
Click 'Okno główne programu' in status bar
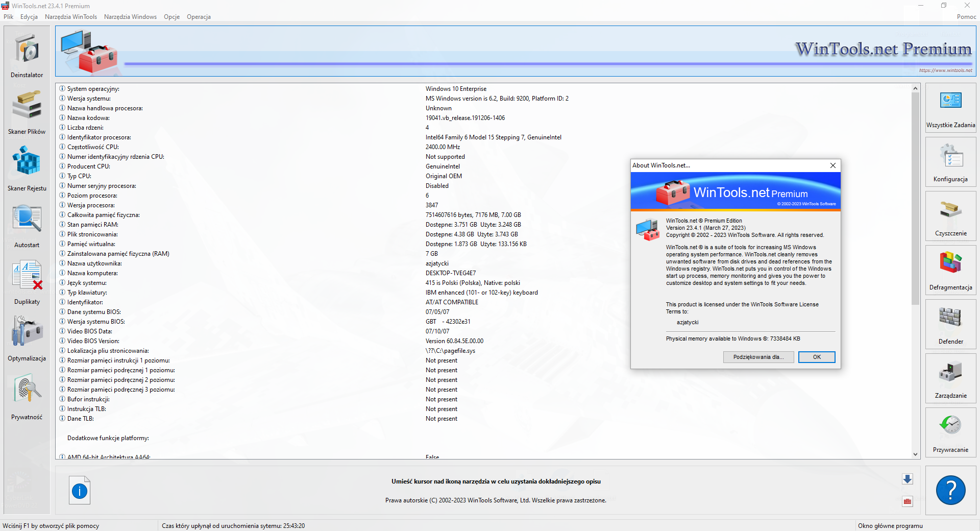point(890,526)
